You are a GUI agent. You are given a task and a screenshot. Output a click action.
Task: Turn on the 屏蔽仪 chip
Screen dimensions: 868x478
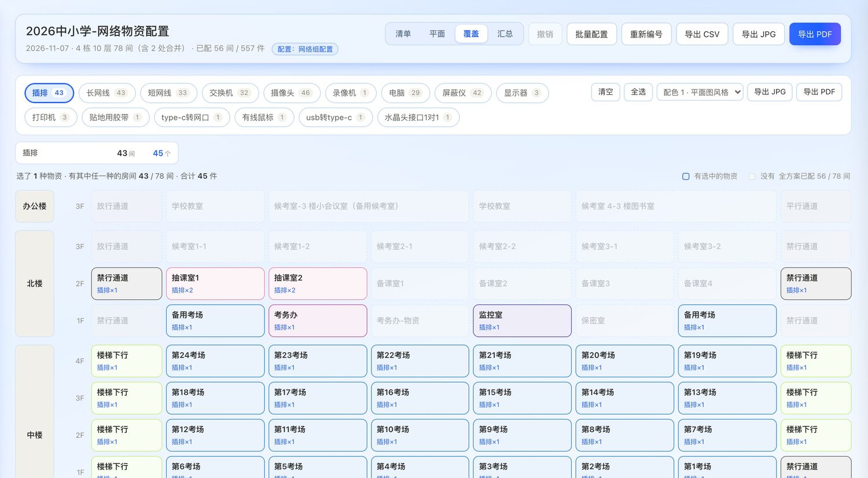coord(463,93)
